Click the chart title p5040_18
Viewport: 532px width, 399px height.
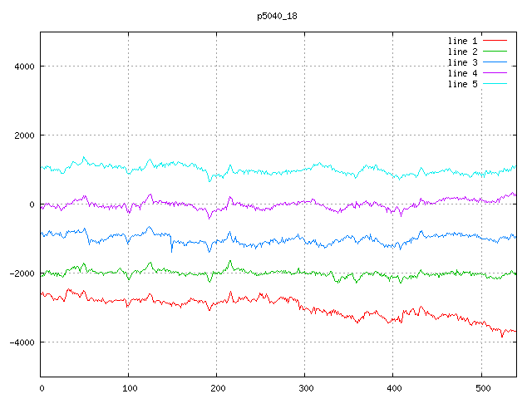pos(278,16)
